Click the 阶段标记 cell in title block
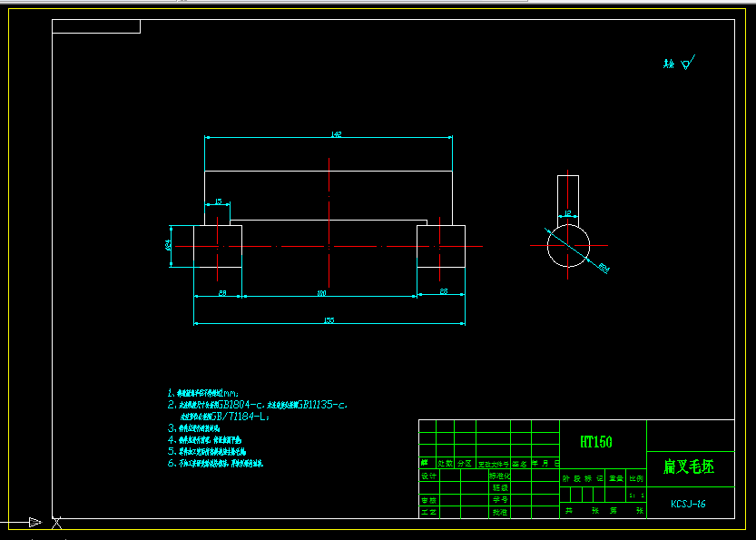 (583, 479)
